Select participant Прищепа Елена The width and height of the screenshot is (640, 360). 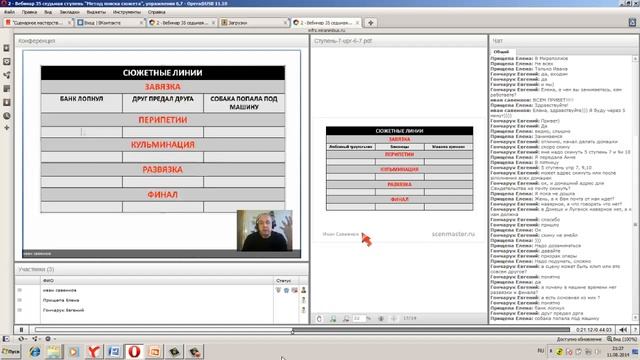point(61,300)
